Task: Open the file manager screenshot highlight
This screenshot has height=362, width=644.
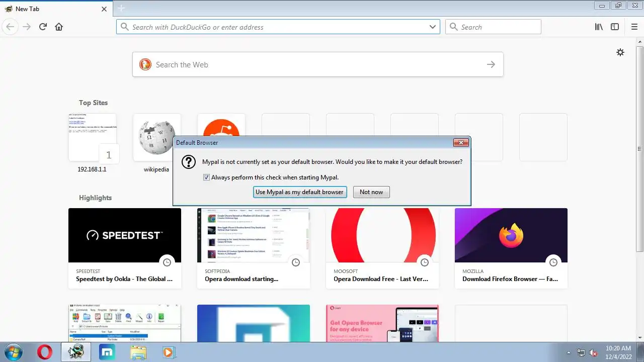Action: coord(125,323)
